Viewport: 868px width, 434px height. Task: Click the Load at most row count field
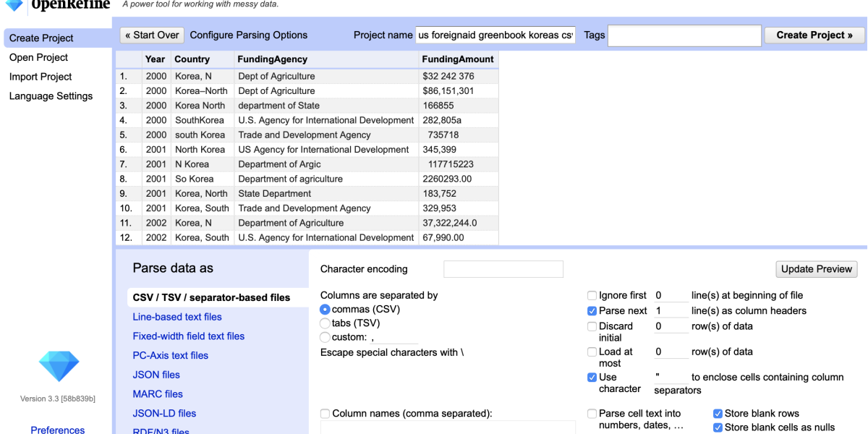(x=671, y=352)
